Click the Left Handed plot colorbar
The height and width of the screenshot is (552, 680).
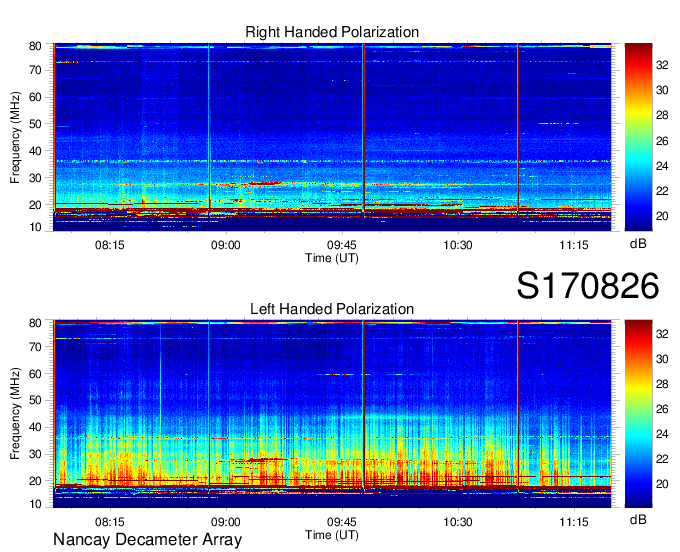[638, 414]
